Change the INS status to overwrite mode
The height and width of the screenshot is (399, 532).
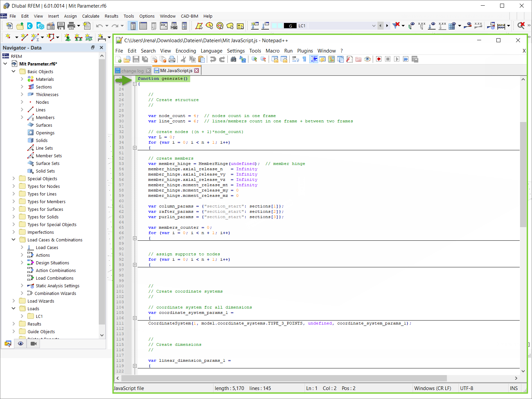tap(514, 388)
